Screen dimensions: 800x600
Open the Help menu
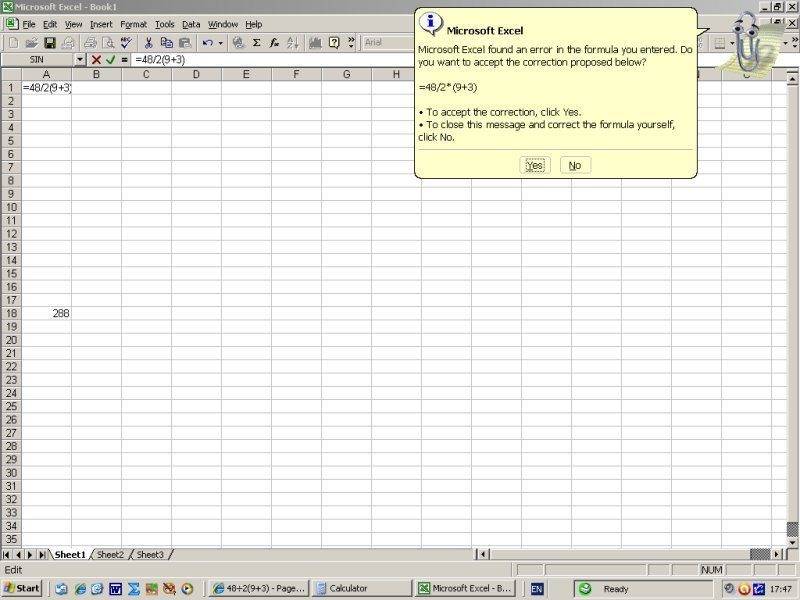(x=254, y=24)
